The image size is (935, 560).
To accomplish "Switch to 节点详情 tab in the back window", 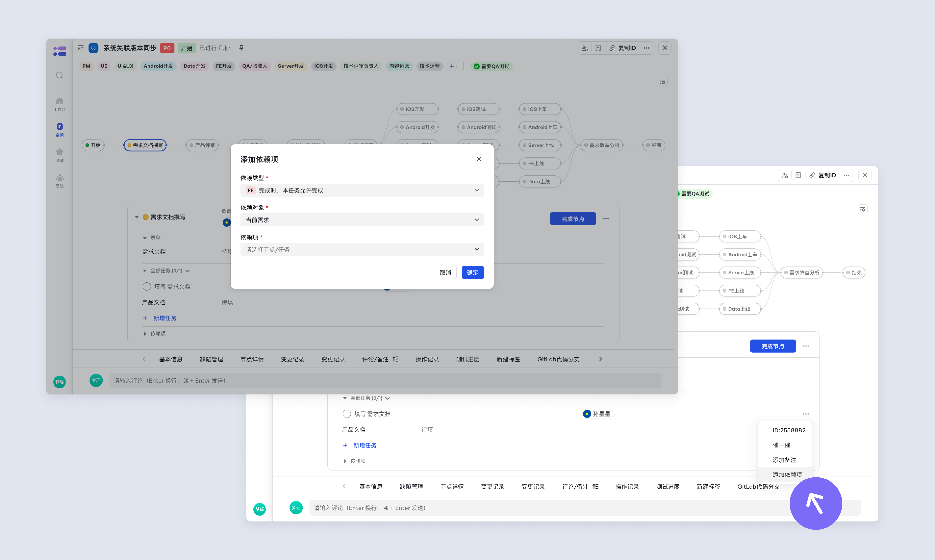I will [x=452, y=486].
